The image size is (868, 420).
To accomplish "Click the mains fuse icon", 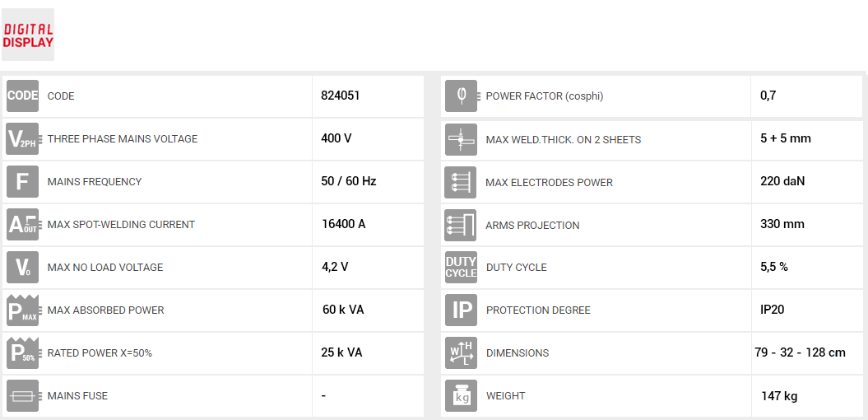I will 22,395.
